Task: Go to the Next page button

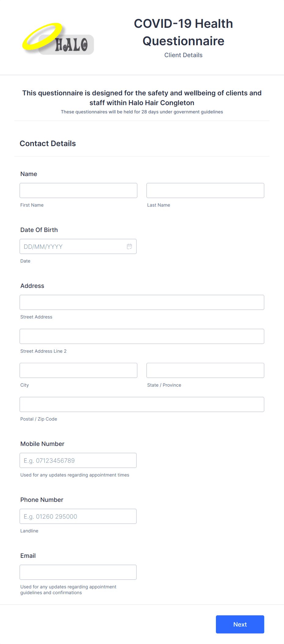Action: (240, 624)
